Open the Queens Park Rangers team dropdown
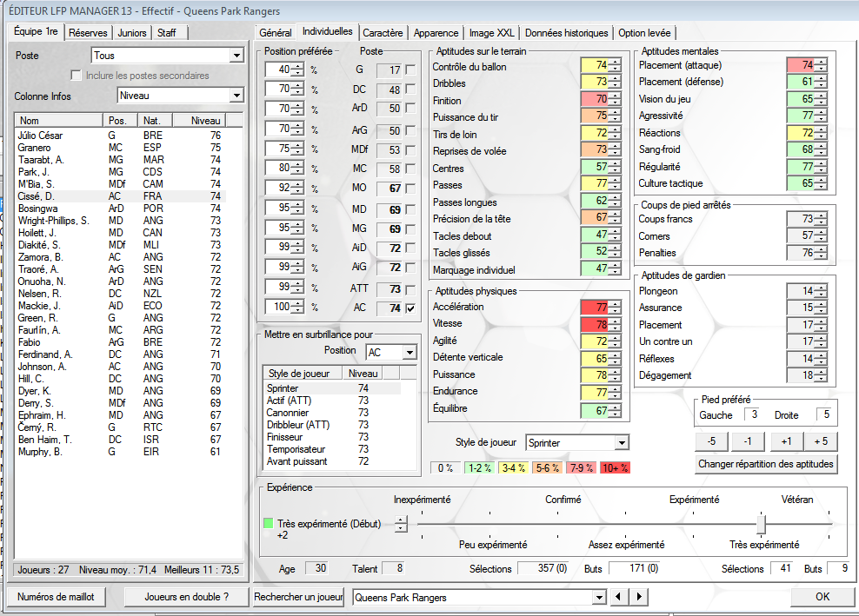The image size is (859, 616). coord(599,598)
